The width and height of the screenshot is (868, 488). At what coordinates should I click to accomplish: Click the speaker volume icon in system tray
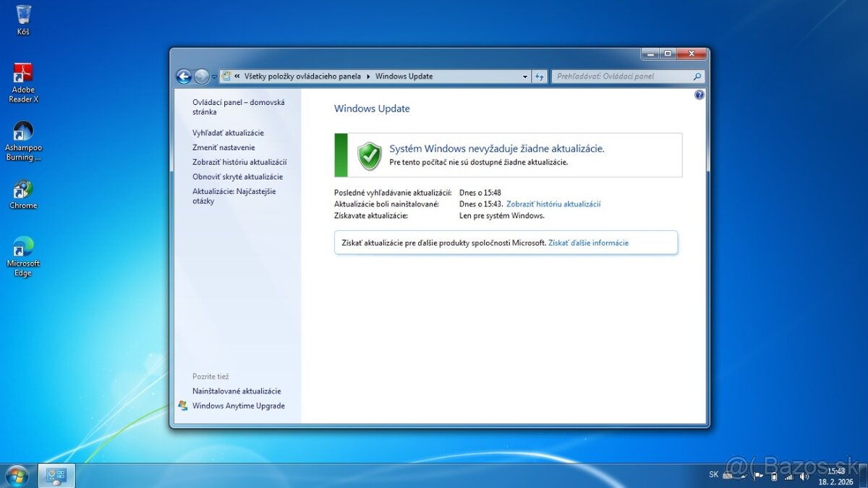tap(804, 476)
